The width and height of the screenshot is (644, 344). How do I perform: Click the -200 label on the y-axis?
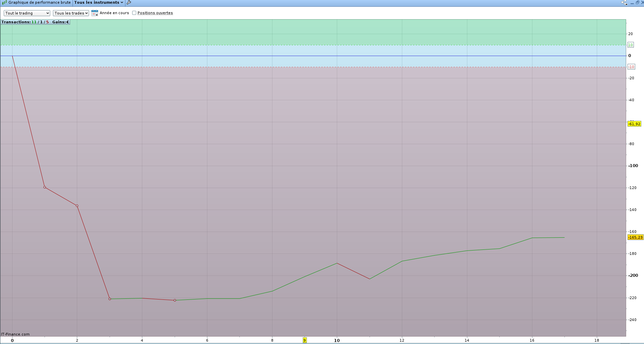633,275
